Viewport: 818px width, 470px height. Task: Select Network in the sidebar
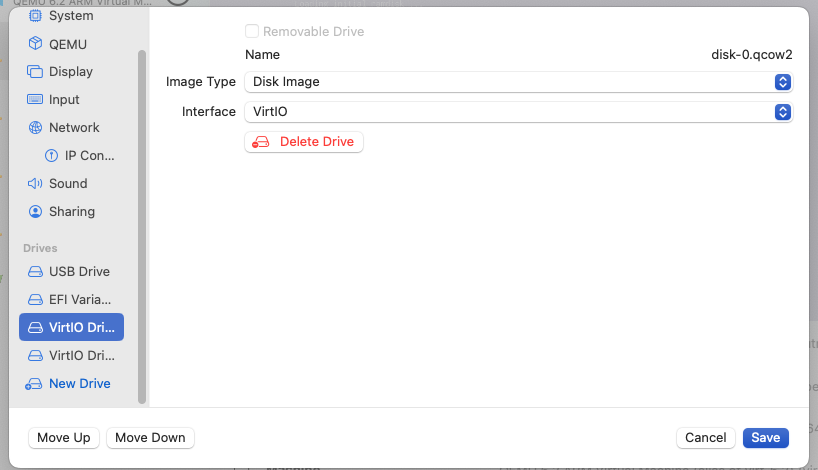74,127
